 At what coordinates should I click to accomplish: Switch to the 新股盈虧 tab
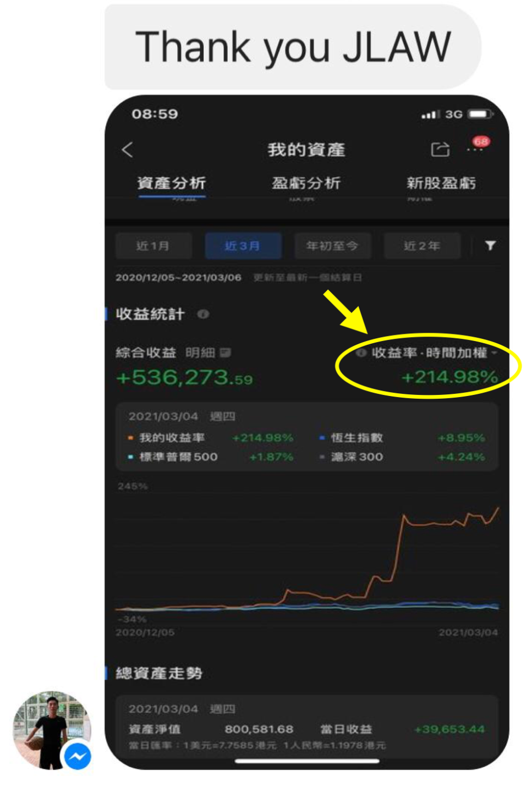(x=441, y=183)
